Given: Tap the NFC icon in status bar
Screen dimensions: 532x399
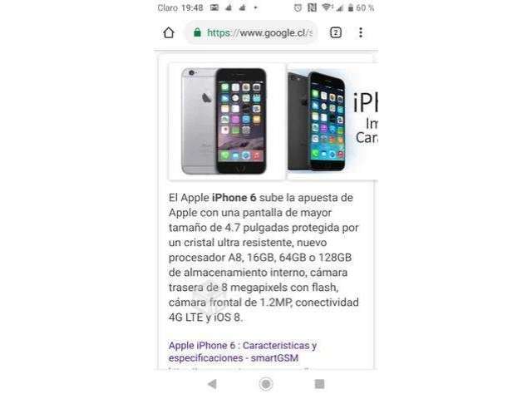Looking at the screenshot, I should tap(312, 7).
